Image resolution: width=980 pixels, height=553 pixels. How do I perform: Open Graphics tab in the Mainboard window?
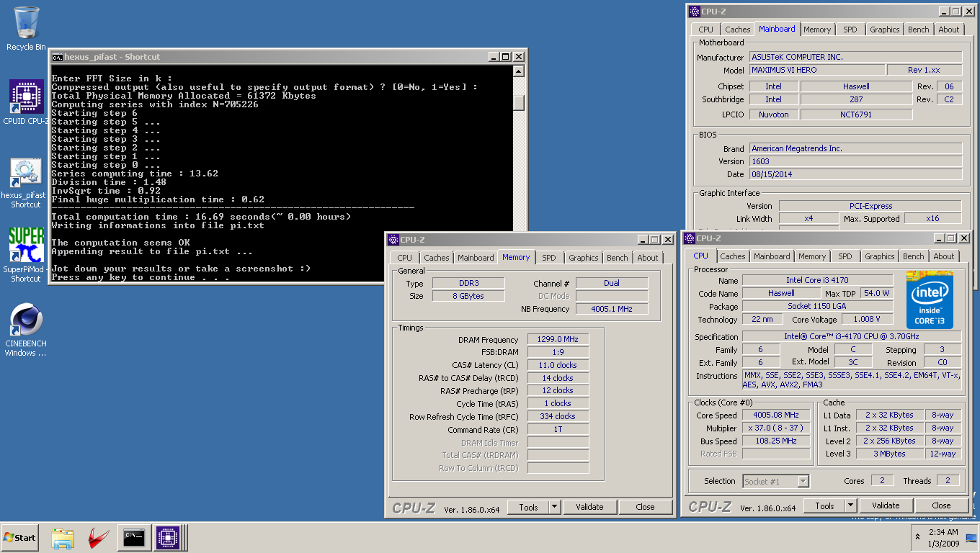(x=885, y=30)
